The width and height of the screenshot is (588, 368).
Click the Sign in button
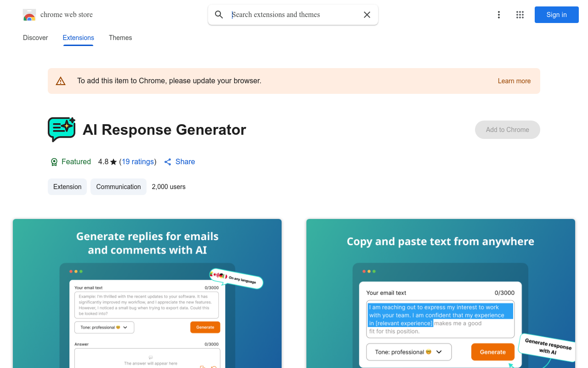(557, 15)
